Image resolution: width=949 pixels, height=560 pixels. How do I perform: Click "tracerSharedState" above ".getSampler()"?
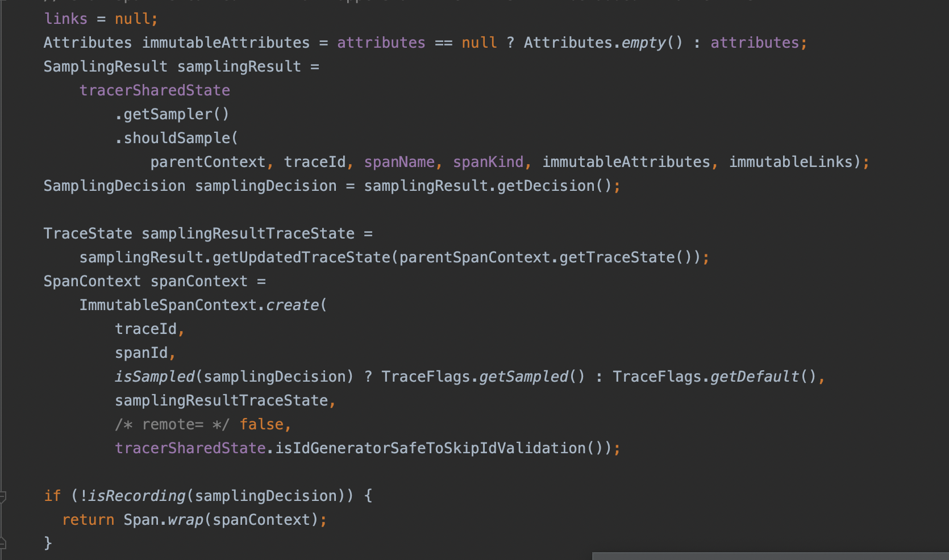[155, 90]
